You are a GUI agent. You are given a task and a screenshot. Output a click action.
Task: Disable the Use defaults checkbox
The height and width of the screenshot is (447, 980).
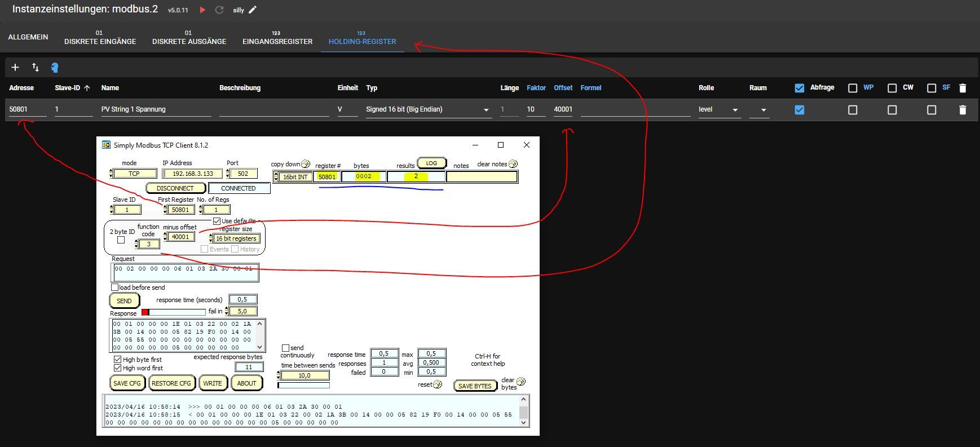(x=217, y=221)
